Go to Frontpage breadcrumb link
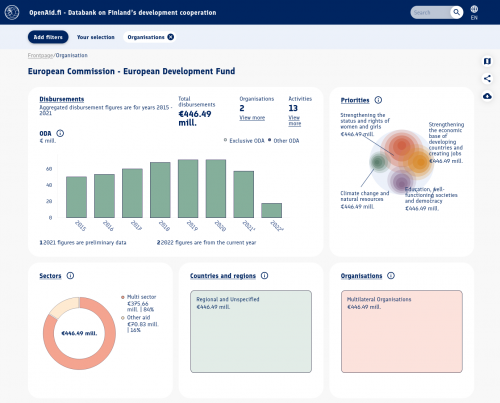The height and width of the screenshot is (403, 500). tap(40, 55)
